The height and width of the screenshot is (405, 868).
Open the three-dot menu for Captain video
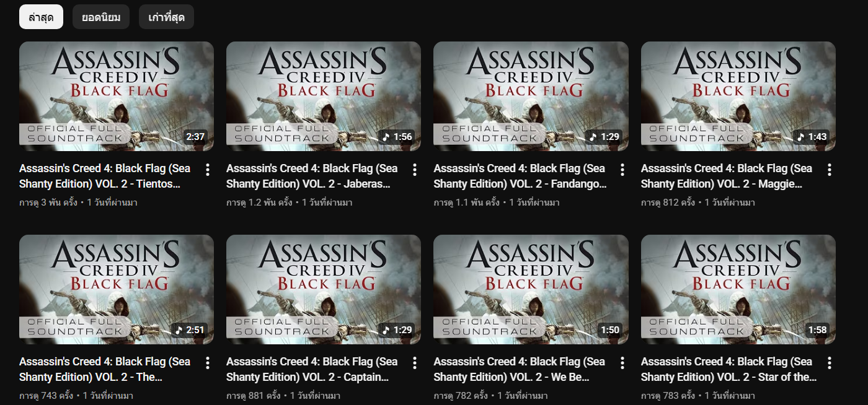pyautogui.click(x=415, y=363)
